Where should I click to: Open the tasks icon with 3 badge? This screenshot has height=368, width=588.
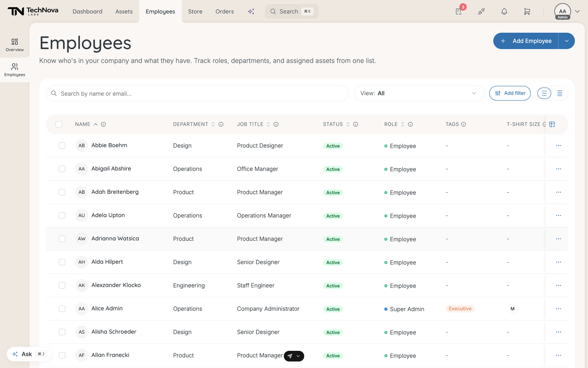point(459,11)
